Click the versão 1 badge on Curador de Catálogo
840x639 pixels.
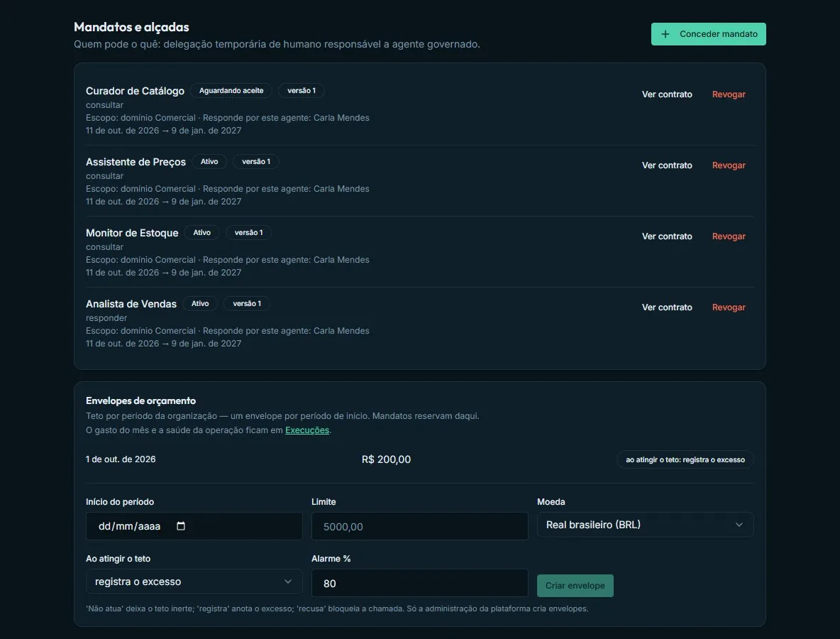[302, 91]
